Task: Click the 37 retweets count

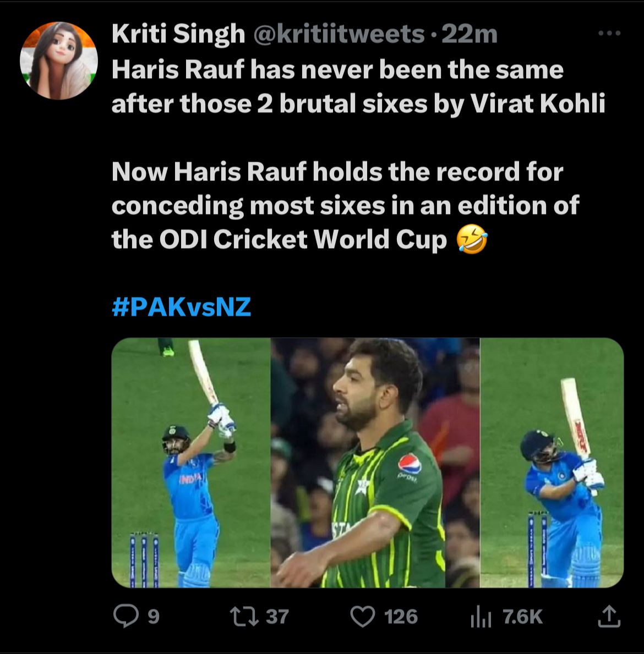Action: click(277, 617)
